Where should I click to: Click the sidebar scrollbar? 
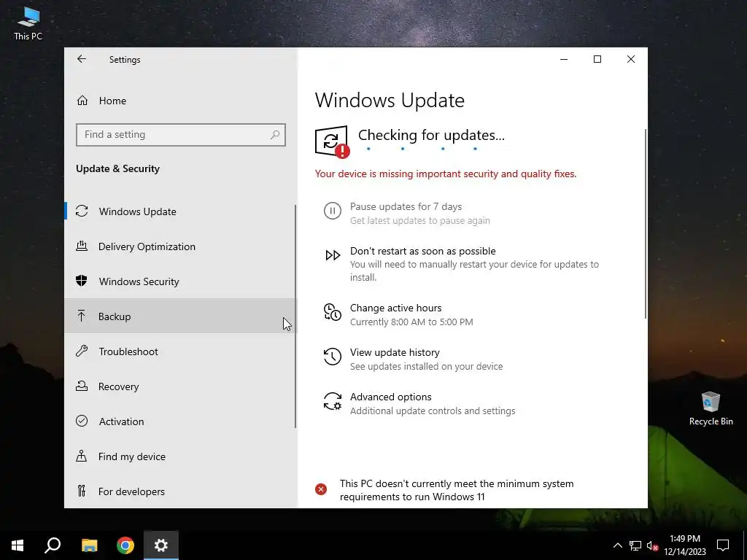(x=295, y=316)
